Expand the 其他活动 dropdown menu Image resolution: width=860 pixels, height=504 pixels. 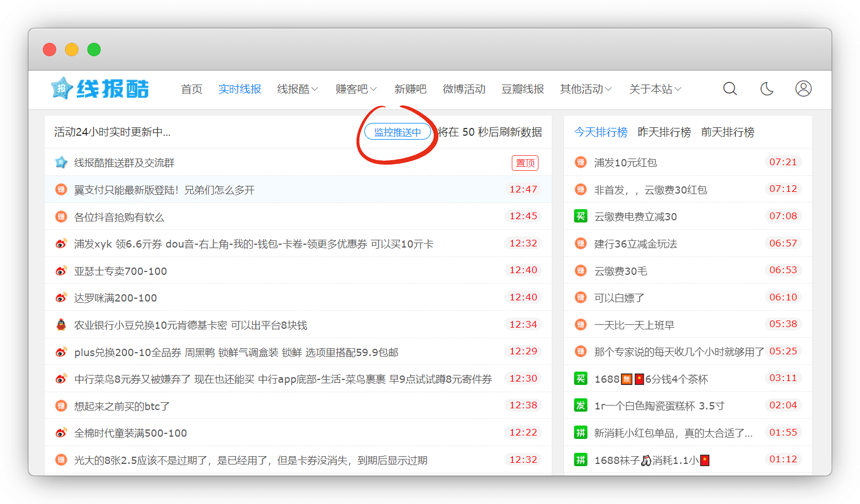[x=586, y=89]
